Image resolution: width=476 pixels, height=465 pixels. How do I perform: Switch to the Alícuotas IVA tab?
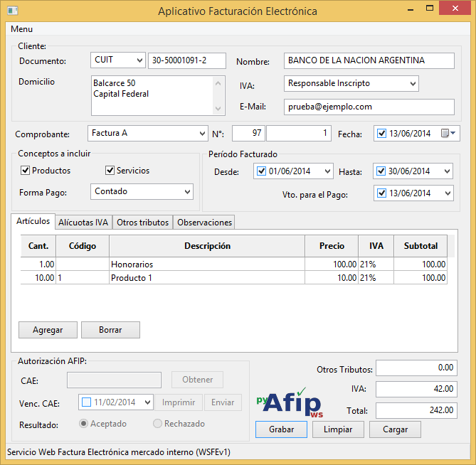point(83,223)
